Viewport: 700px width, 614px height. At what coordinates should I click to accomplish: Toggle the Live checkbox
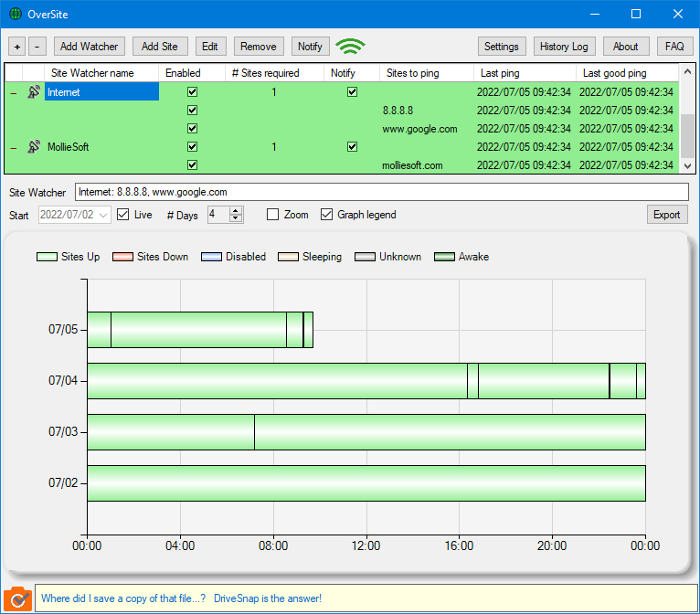tap(123, 215)
